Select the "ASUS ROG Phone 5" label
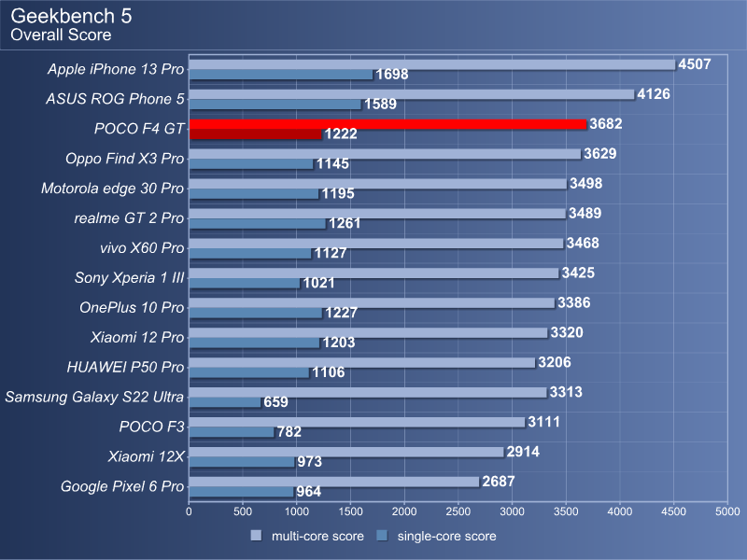747x560 pixels. tap(115, 99)
